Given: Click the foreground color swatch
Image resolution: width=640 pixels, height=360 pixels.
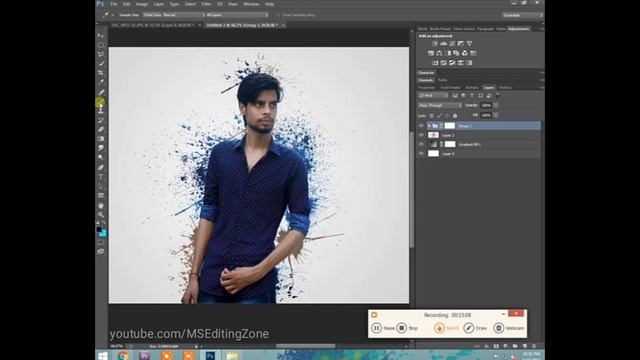Looking at the screenshot, I should tap(99, 230).
